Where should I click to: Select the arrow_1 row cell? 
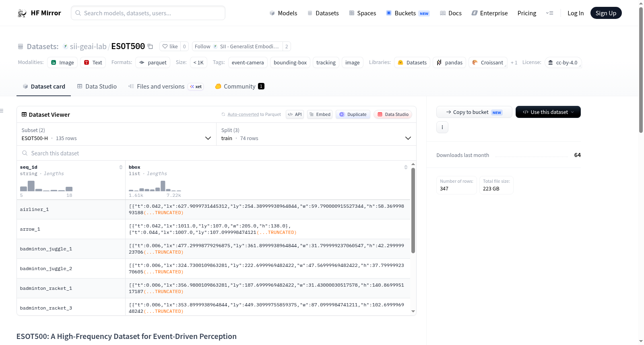[x=71, y=229]
